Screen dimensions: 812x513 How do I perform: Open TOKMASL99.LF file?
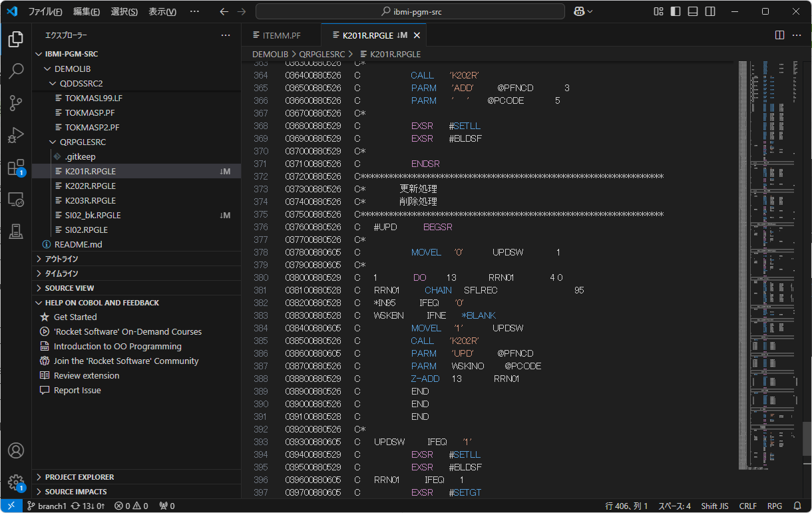click(x=136, y=98)
